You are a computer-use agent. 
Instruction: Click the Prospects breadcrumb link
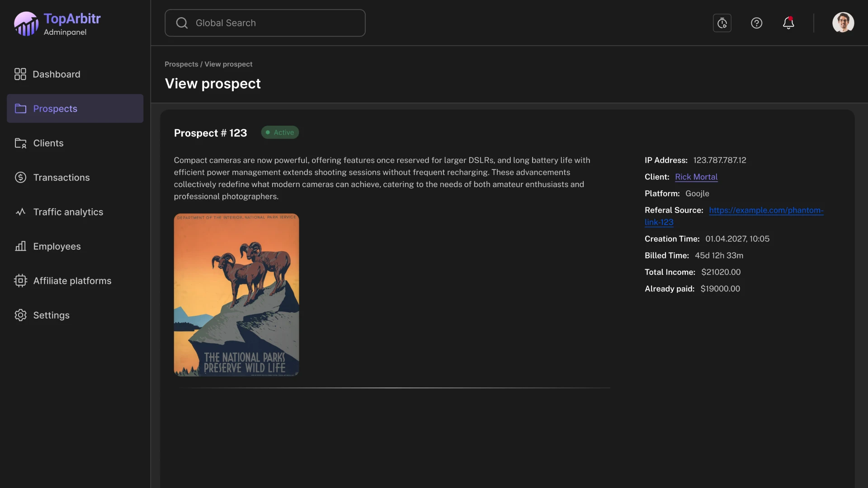[181, 64]
